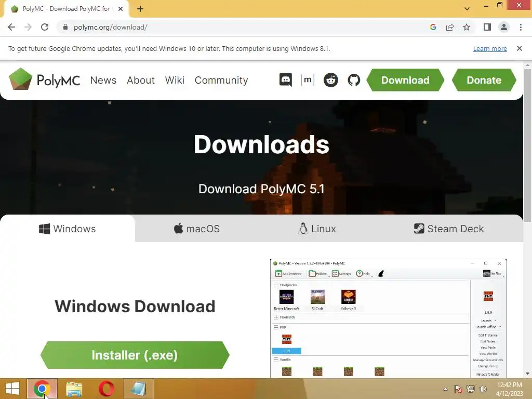
Task: Share this page via share icon
Action: 450,27
